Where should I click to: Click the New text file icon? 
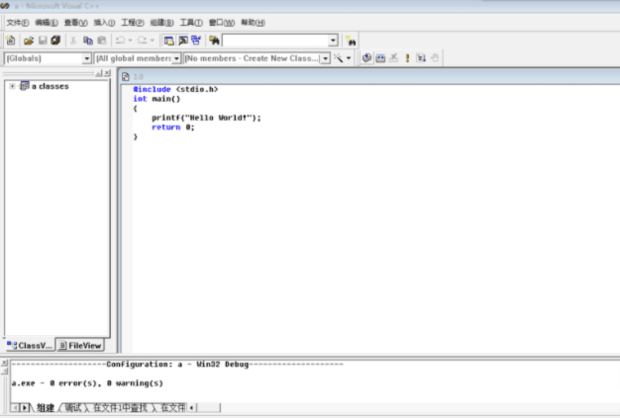(x=10, y=40)
